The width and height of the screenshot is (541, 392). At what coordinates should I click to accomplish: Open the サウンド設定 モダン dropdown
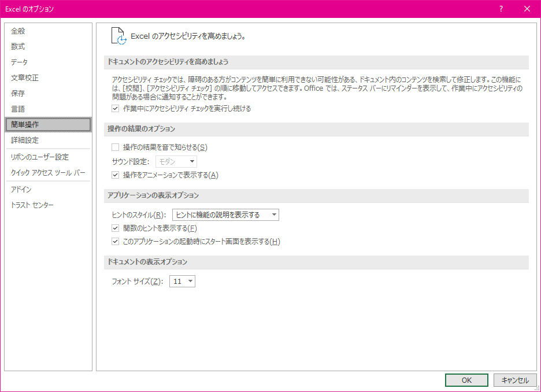pos(176,161)
